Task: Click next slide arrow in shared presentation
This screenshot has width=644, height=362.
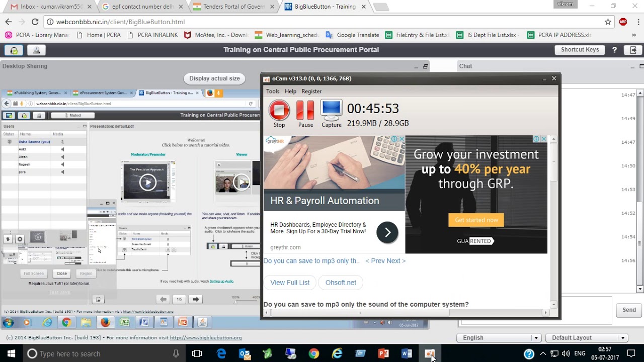Action: (x=196, y=299)
